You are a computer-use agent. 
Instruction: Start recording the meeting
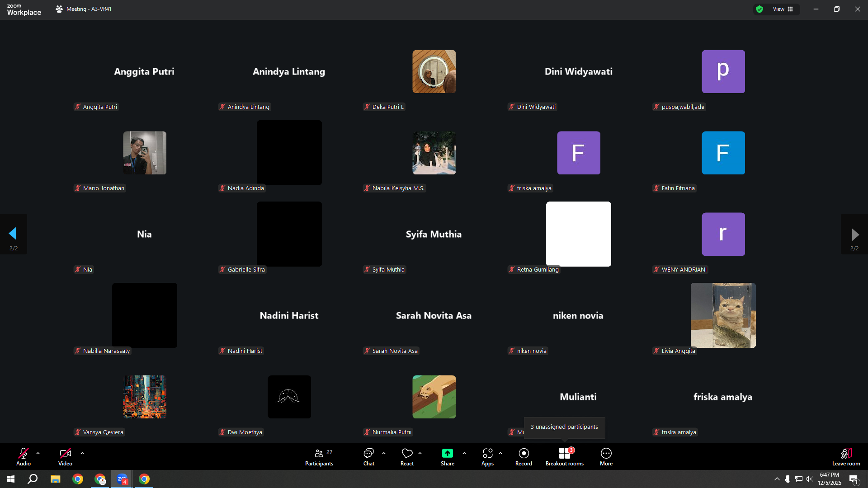pyautogui.click(x=524, y=456)
